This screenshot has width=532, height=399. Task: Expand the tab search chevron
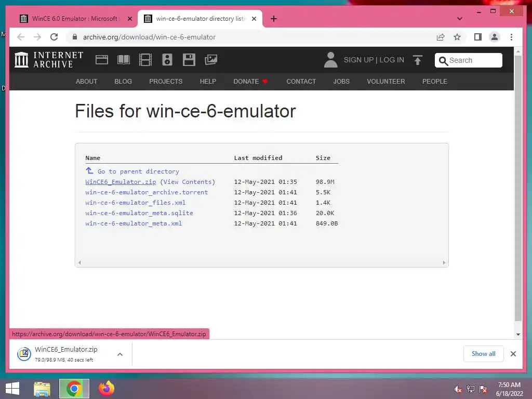(x=459, y=19)
